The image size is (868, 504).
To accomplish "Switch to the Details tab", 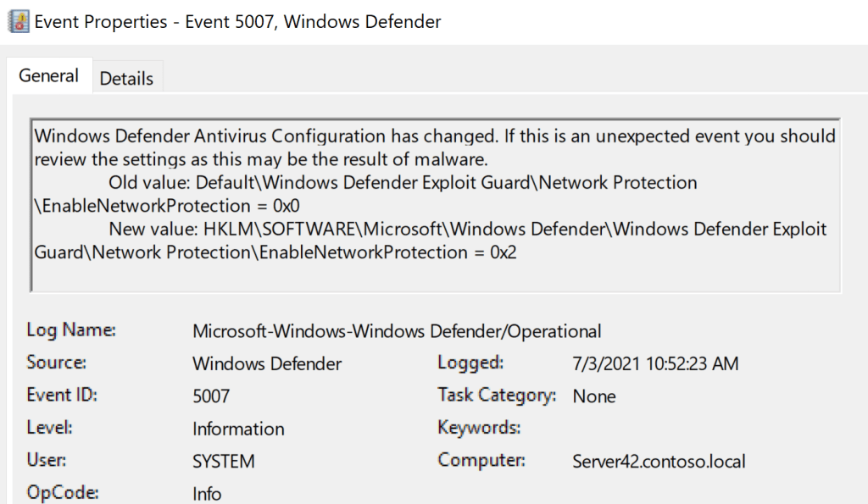I will [x=126, y=78].
